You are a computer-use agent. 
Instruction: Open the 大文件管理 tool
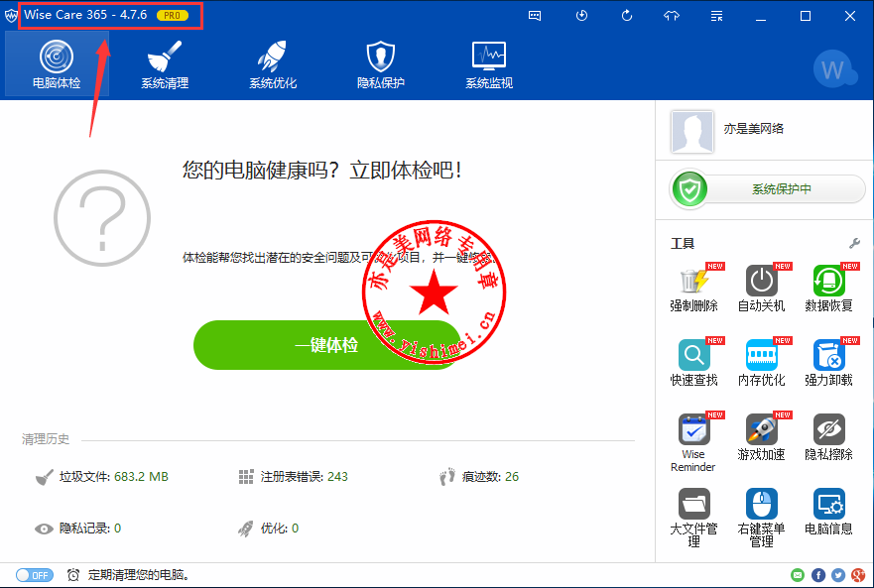tap(694, 518)
